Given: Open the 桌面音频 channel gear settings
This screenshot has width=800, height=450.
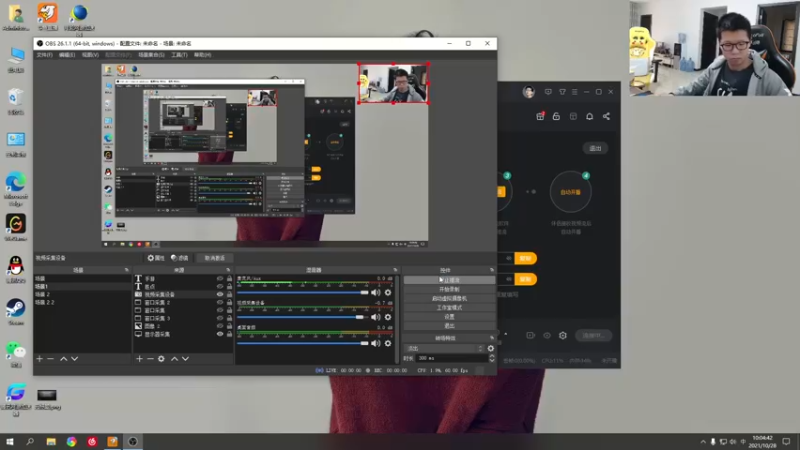Looking at the screenshot, I should (388, 343).
